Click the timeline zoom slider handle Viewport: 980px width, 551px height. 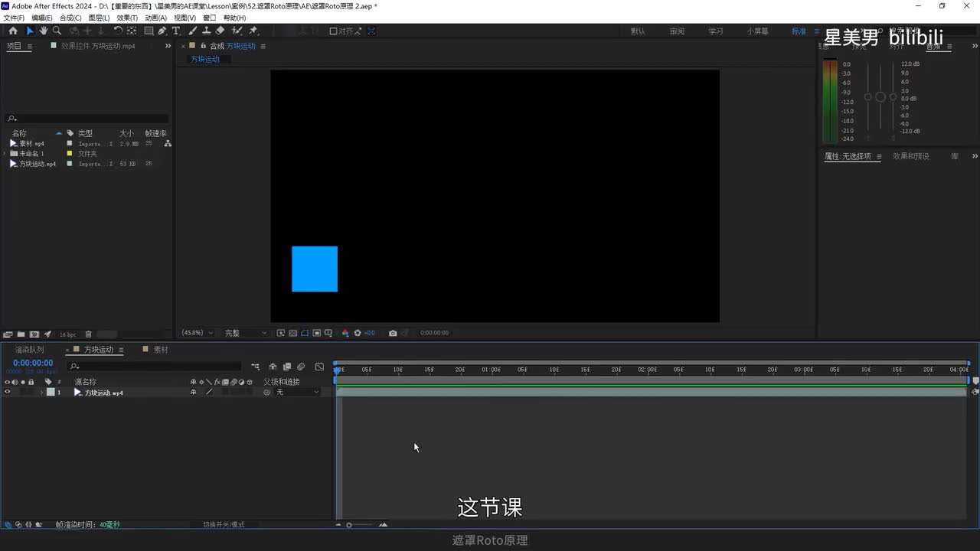[x=349, y=525]
